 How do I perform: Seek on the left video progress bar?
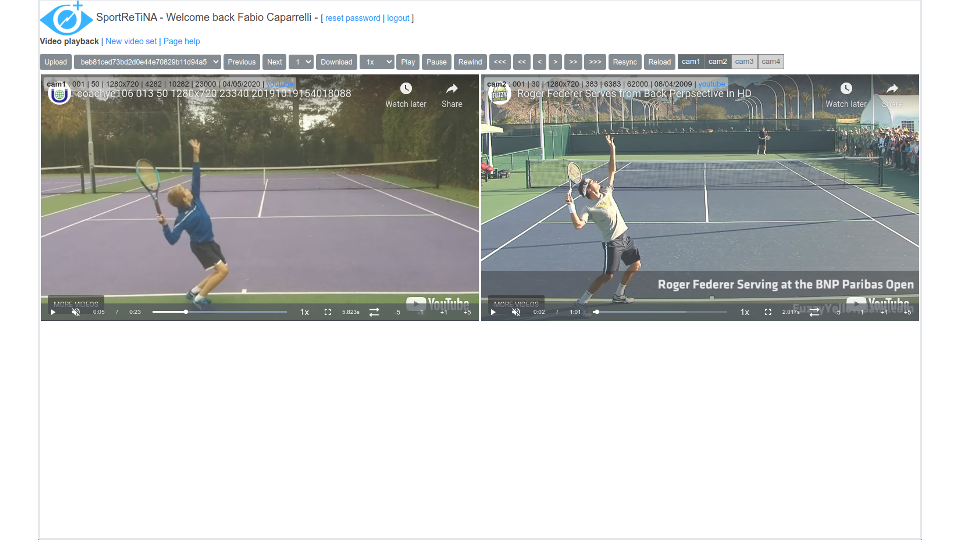point(219,312)
